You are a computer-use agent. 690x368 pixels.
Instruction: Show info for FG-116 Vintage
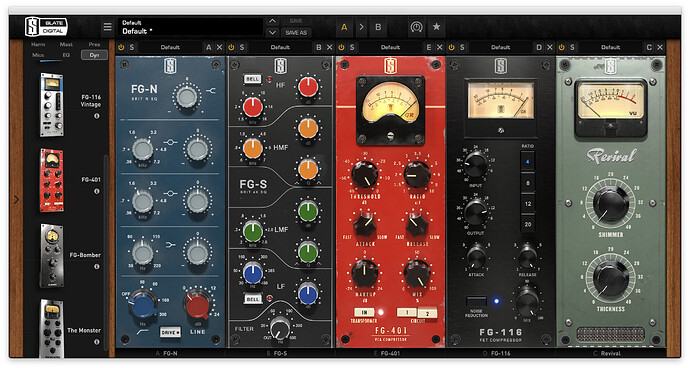pyautogui.click(x=96, y=116)
